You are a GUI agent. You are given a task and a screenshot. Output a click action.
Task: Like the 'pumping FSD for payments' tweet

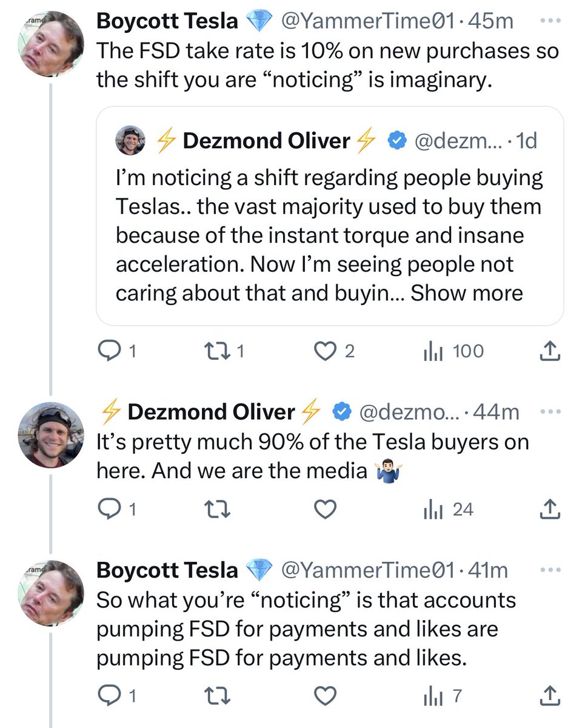[325, 695]
